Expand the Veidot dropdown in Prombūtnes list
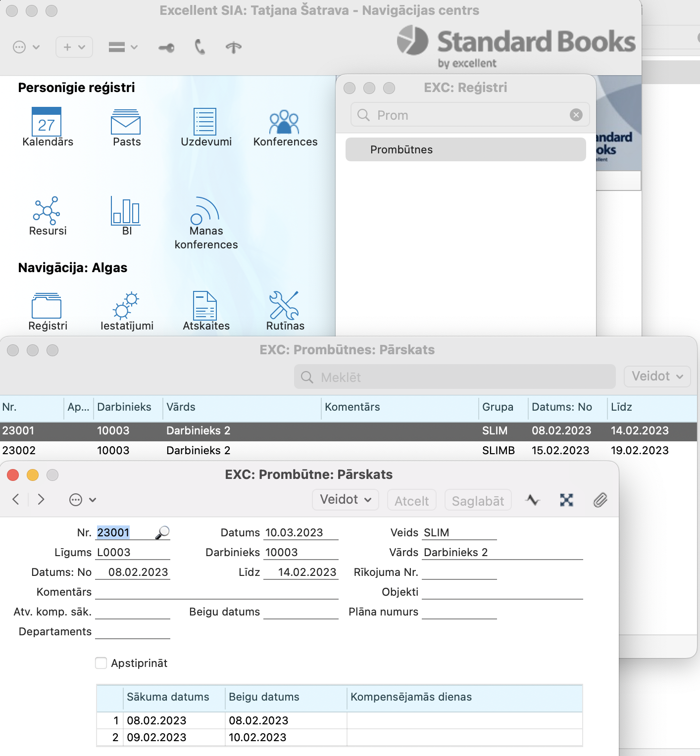This screenshot has width=700, height=756. point(656,377)
